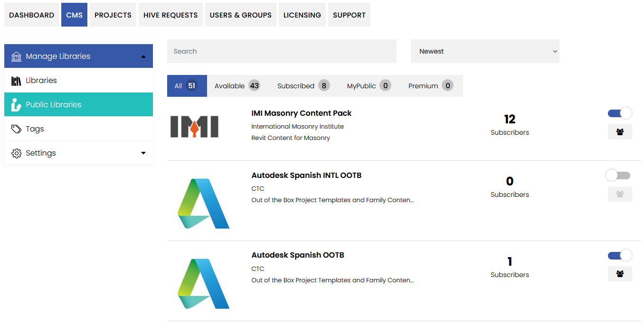Collapse the Manage Libraries section arrow
Screen dimensions: 644x325
pyautogui.click(x=143, y=56)
